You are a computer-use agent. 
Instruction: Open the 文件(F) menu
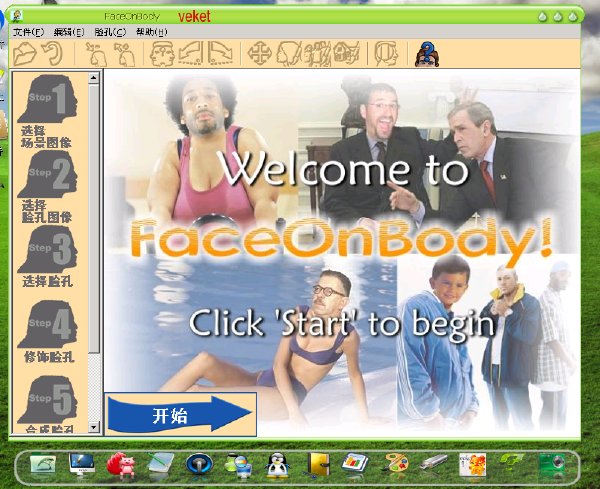[x=28, y=32]
